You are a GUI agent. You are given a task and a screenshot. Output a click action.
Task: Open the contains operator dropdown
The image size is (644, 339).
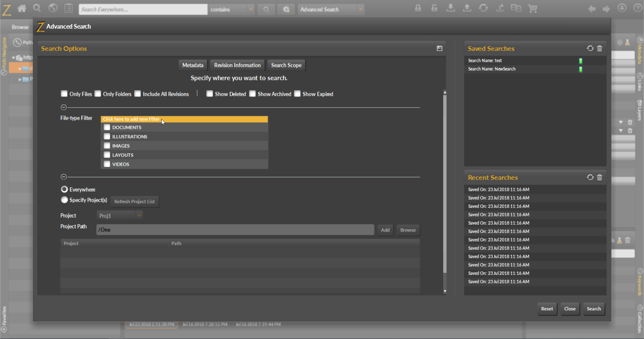(x=231, y=9)
